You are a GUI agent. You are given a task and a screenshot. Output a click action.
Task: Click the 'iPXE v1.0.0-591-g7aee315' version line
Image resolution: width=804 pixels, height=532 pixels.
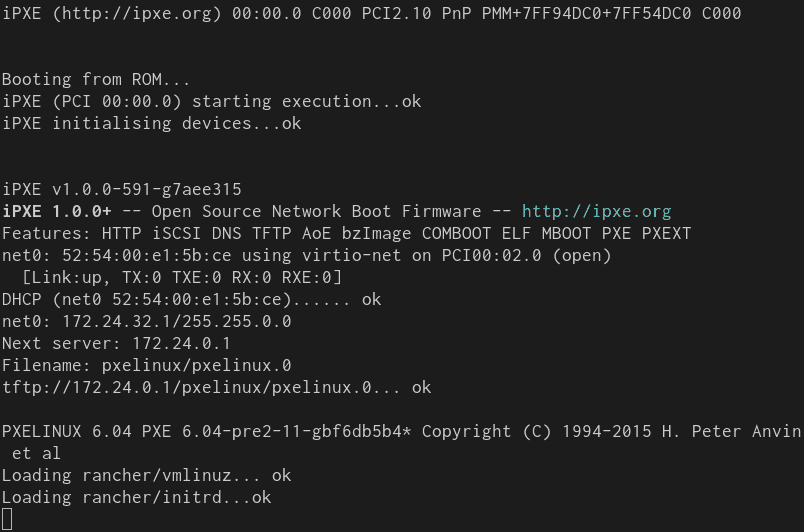(122, 190)
